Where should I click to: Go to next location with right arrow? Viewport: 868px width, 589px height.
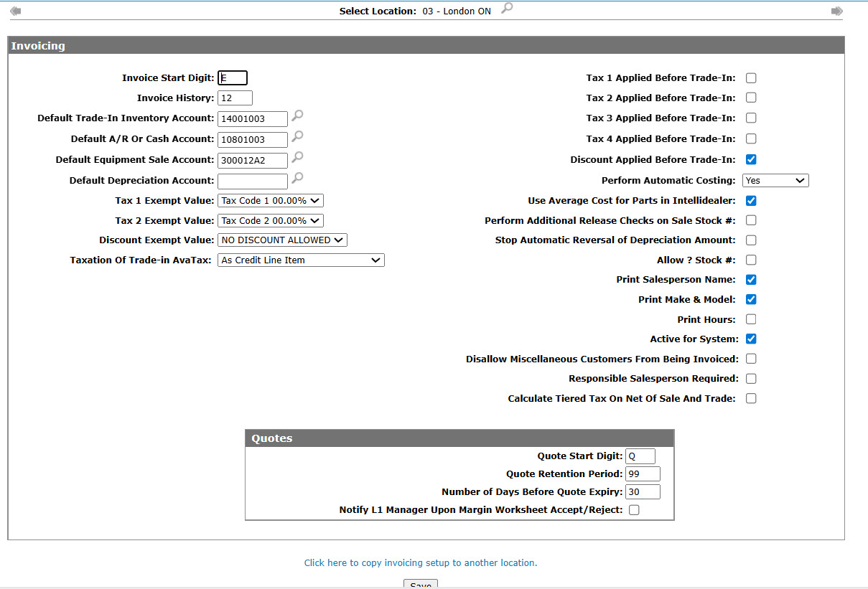(836, 11)
